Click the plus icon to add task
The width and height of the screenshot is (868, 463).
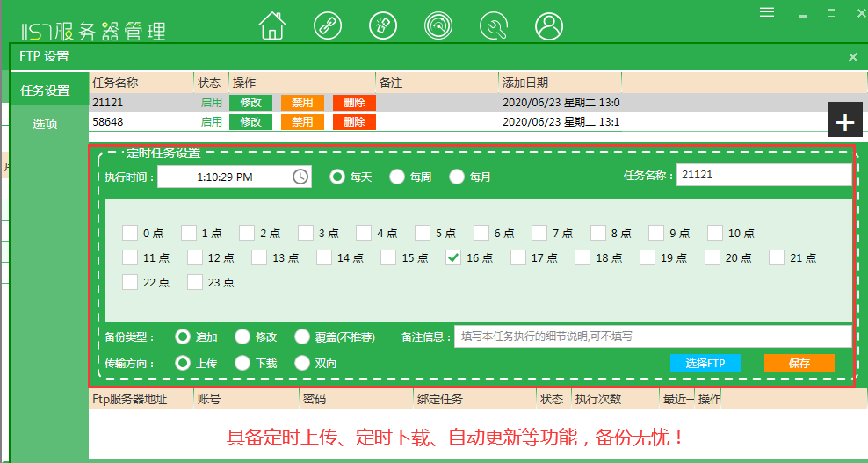[845, 121]
